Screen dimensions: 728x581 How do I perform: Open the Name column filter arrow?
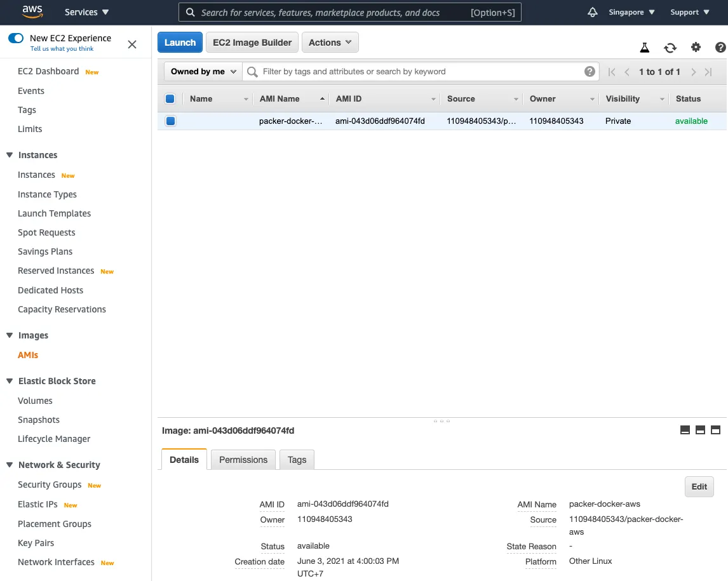[x=246, y=99]
